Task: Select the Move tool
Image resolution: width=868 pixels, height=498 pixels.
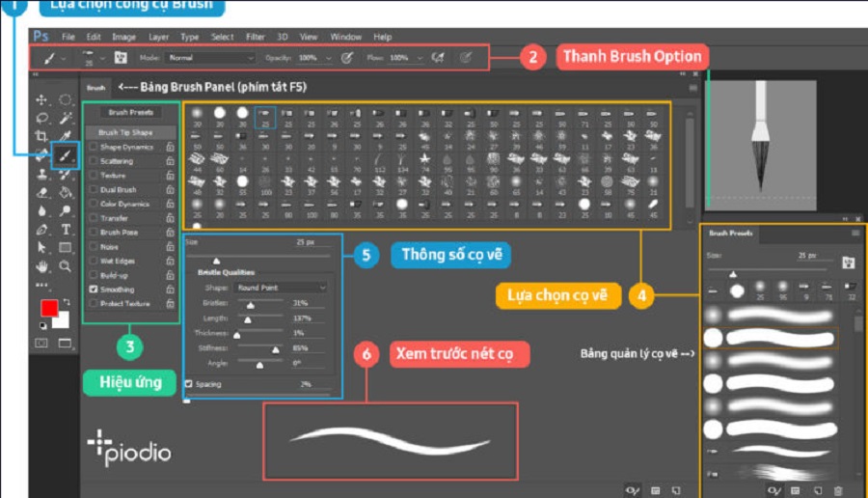Action: 41,100
